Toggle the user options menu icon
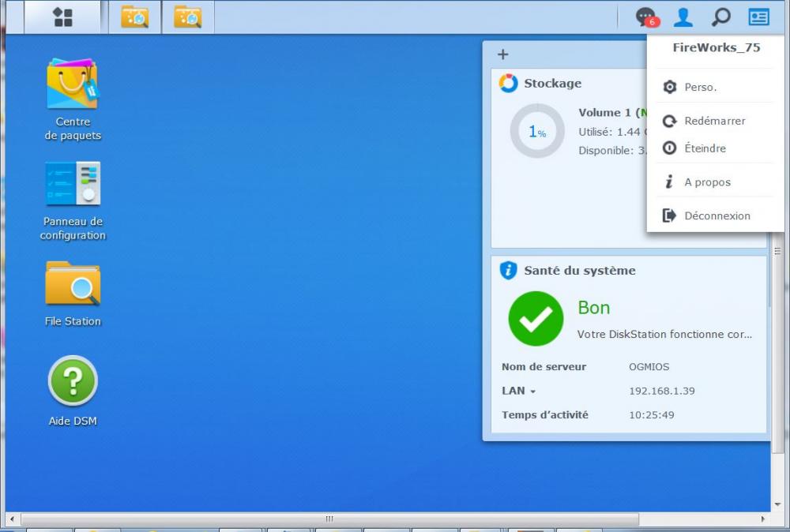Screen dimensions: 790x532 (x=683, y=17)
